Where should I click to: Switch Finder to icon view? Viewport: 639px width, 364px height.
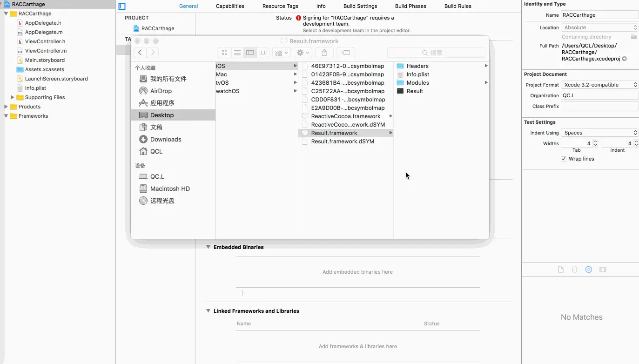(x=224, y=53)
